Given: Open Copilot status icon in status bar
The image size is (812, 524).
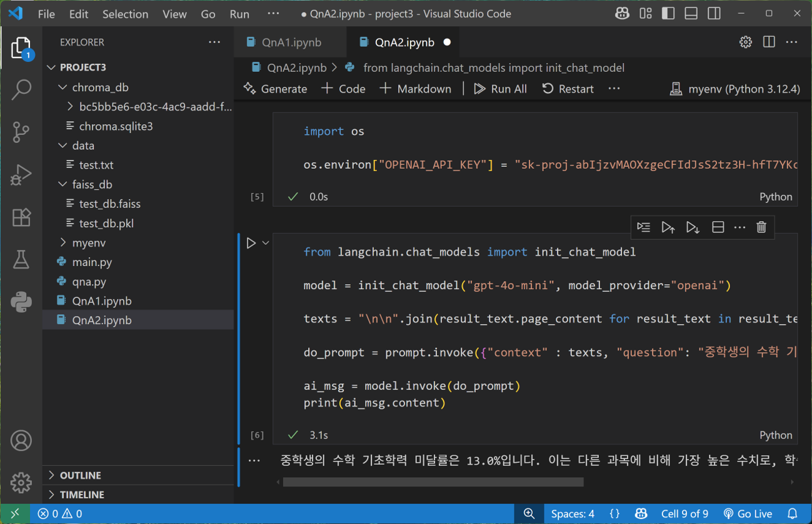Looking at the screenshot, I should [641, 513].
